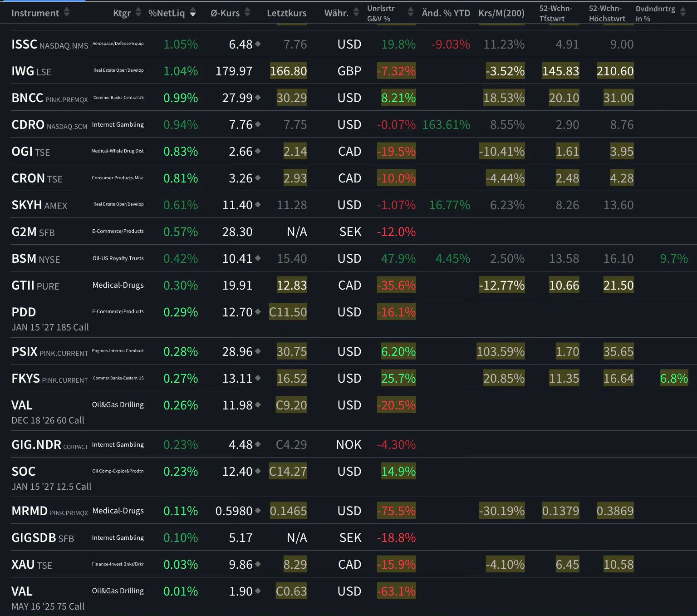Click sort arrows next to Unrlsrtr G&V %
The width and height of the screenshot is (697, 616).
click(x=411, y=13)
